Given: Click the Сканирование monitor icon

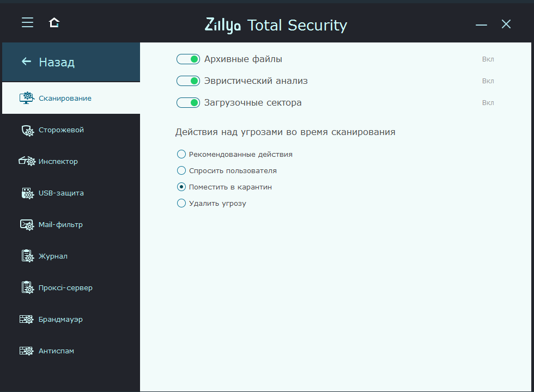Looking at the screenshot, I should (27, 98).
